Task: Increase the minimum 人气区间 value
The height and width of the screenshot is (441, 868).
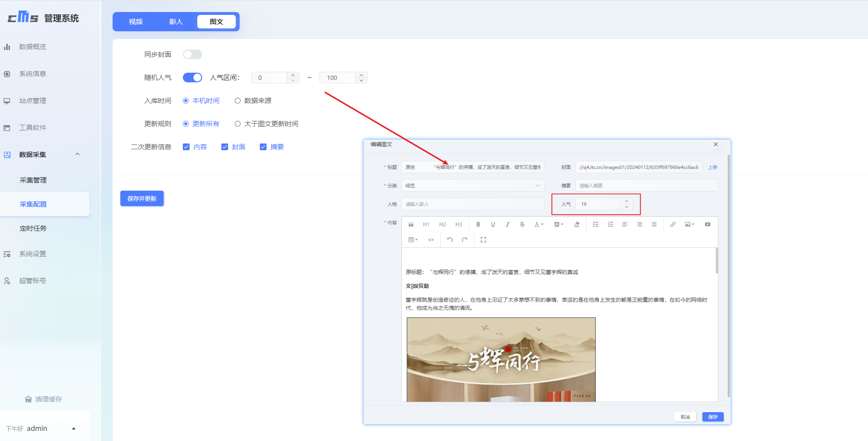Action: (x=293, y=75)
